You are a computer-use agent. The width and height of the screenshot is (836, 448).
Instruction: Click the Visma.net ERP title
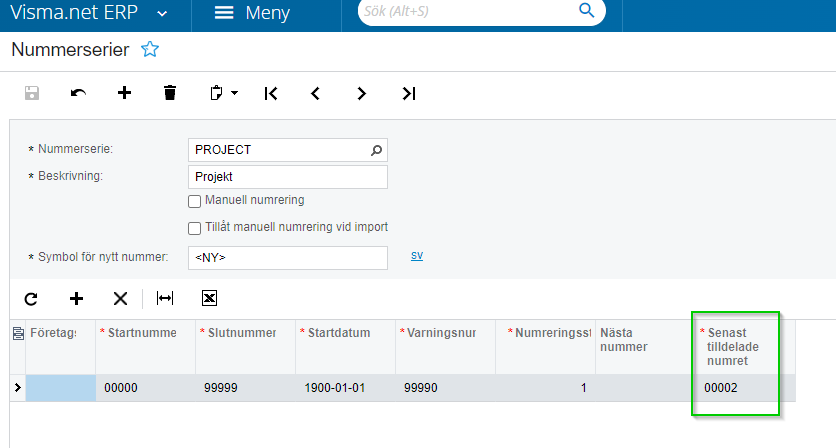[x=74, y=12]
